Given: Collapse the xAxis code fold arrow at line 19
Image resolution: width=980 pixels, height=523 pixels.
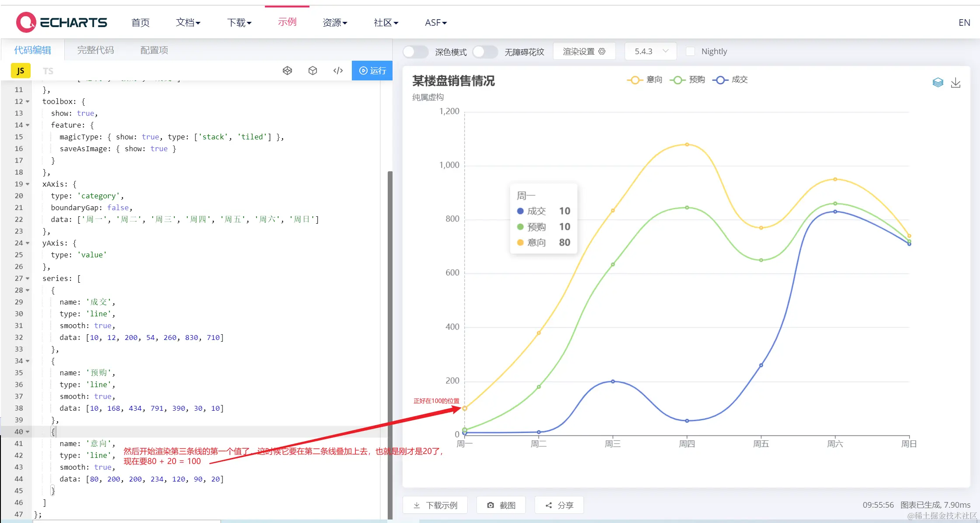Looking at the screenshot, I should [x=28, y=184].
